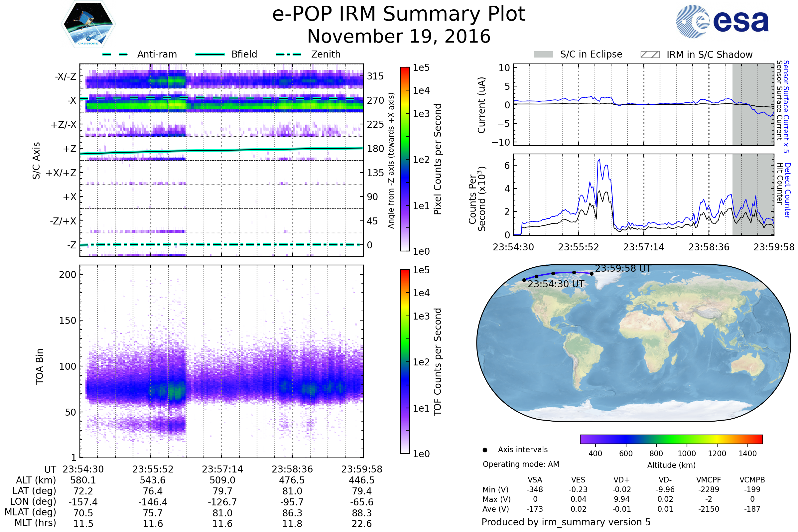798x532 pixels.
Task: Click the Anti-ram dashed line legend sample
Action: [x=115, y=54]
